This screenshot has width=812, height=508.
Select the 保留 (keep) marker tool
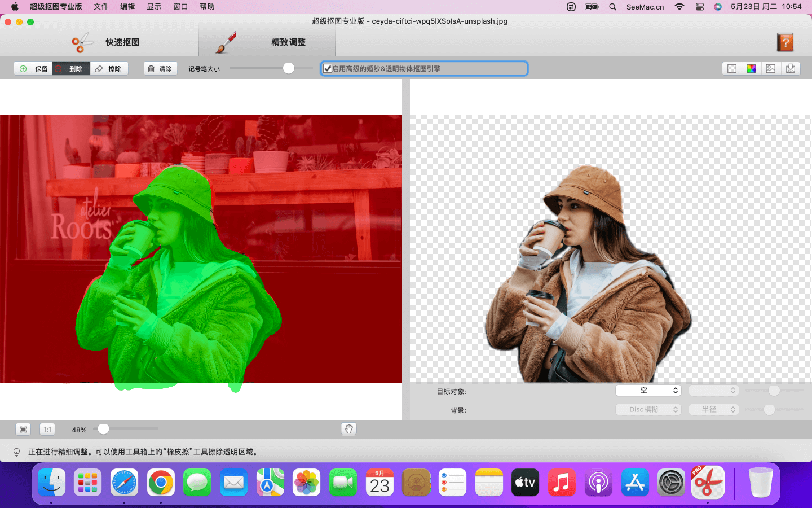point(33,69)
